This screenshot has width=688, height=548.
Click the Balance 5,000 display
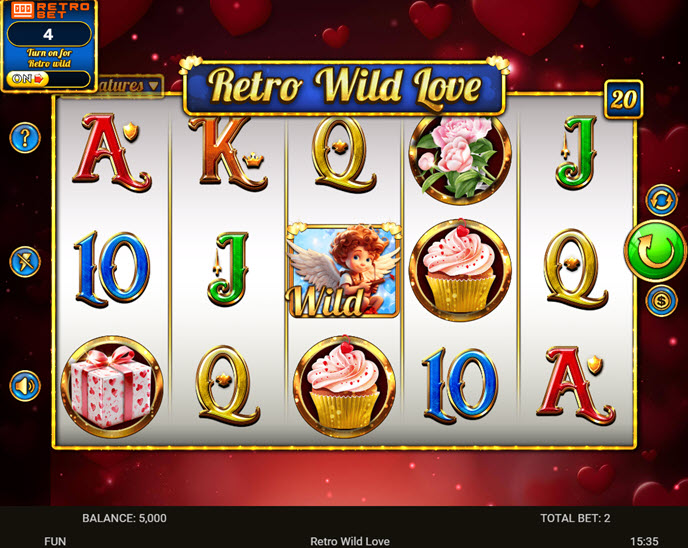(124, 518)
